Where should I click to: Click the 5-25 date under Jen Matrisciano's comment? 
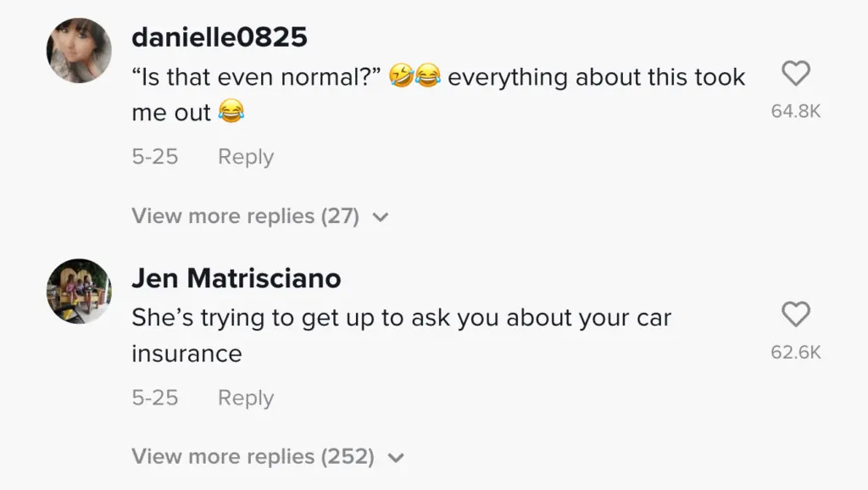click(155, 398)
